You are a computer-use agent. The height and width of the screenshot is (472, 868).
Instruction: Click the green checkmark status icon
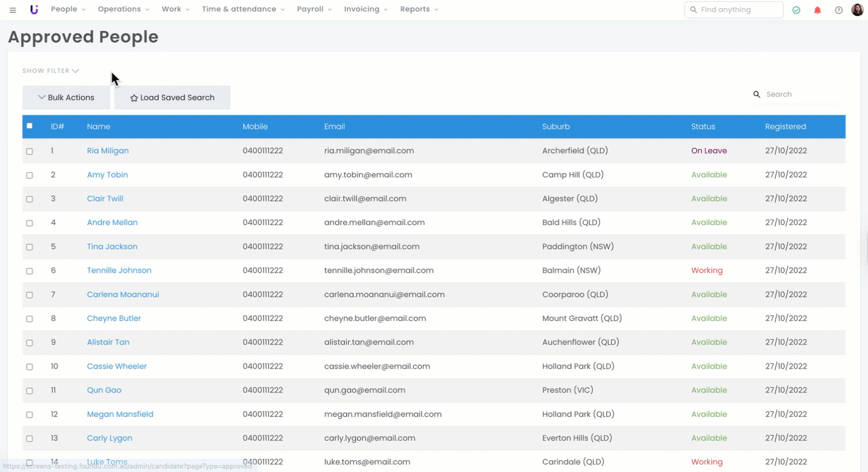(796, 10)
